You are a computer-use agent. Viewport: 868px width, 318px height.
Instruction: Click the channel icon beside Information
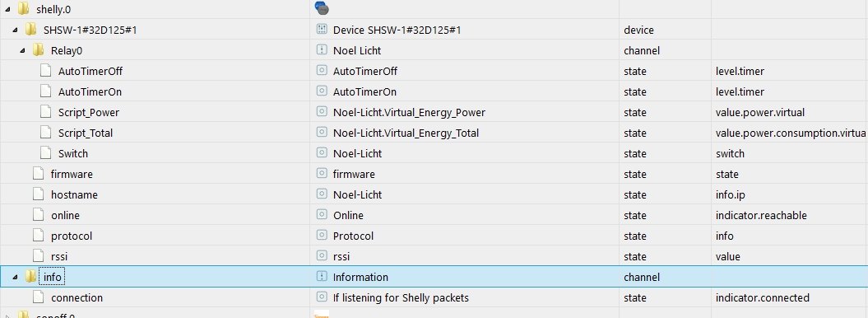pyautogui.click(x=322, y=277)
